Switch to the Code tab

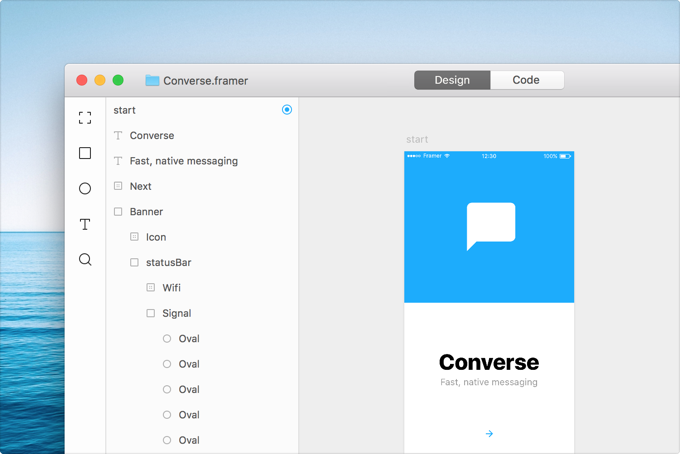point(526,80)
